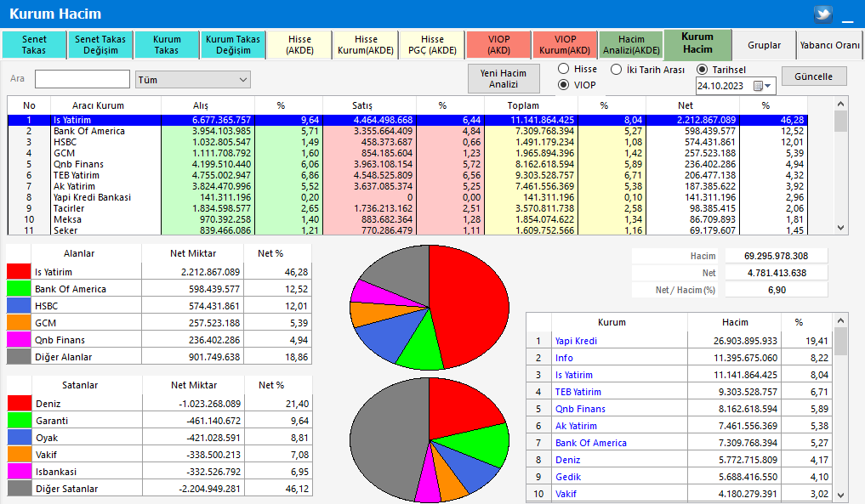The image size is (865, 504).
Task: Click magenta swatch beside Qnb Finans
Action: (x=19, y=340)
